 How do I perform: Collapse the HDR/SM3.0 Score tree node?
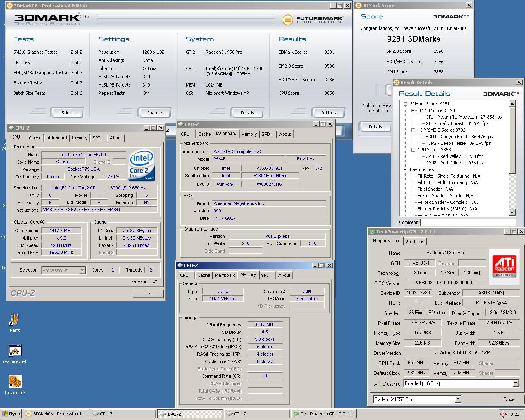[x=413, y=130]
